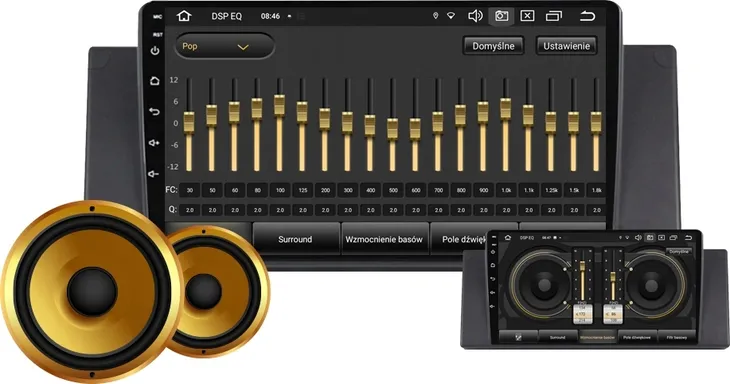Click the 60 Hz band slider handle
The image size is (730, 384).
click(234, 112)
